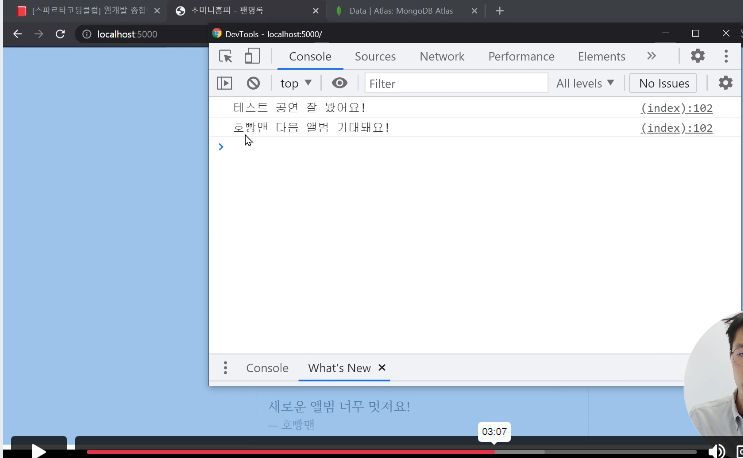The width and height of the screenshot is (743, 458).
Task: Create live expression with the eye icon
Action: [339, 83]
